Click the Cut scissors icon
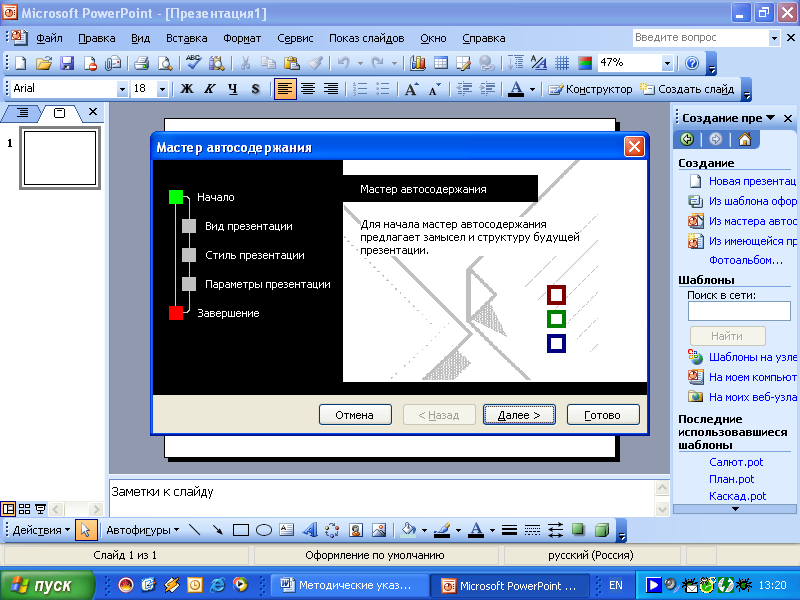This screenshot has width=800, height=600. click(x=245, y=63)
